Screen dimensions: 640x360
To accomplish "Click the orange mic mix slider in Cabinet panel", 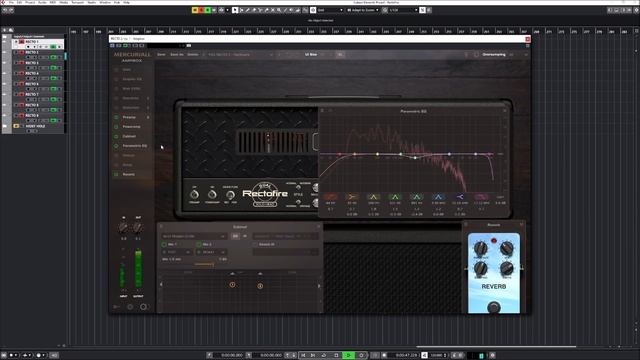I will [204, 264].
